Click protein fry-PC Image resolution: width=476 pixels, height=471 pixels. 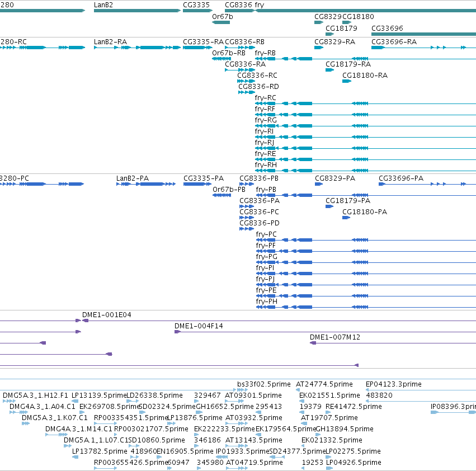pyautogui.click(x=366, y=240)
